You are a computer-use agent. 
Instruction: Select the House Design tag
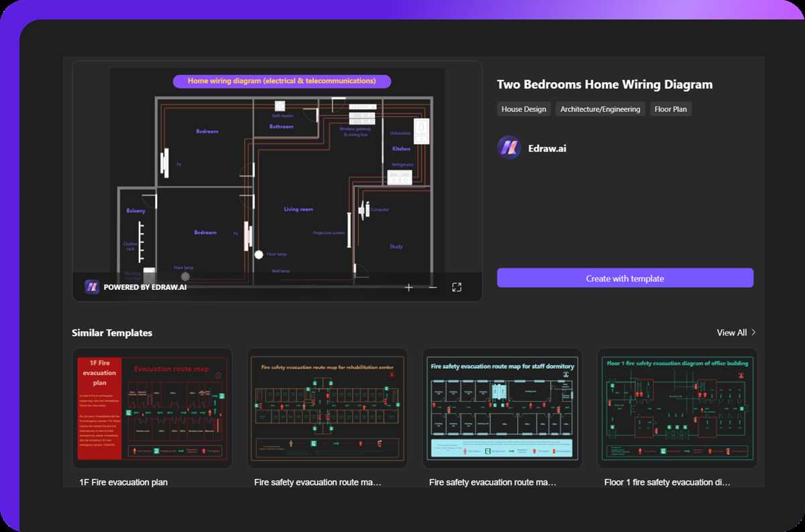pos(524,109)
